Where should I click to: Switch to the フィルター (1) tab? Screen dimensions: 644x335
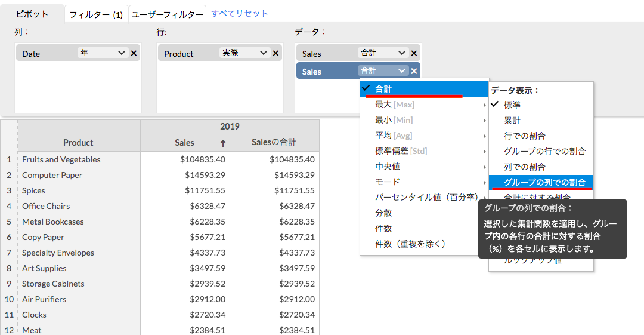tap(96, 14)
